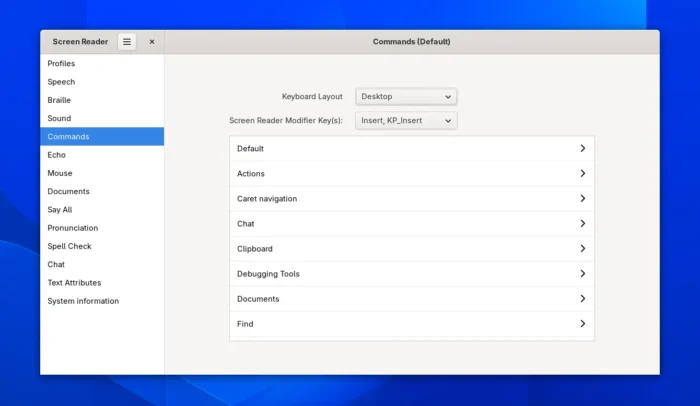The height and width of the screenshot is (406, 700).
Task: Click the chevron arrow on Clipboard row
Action: click(582, 249)
